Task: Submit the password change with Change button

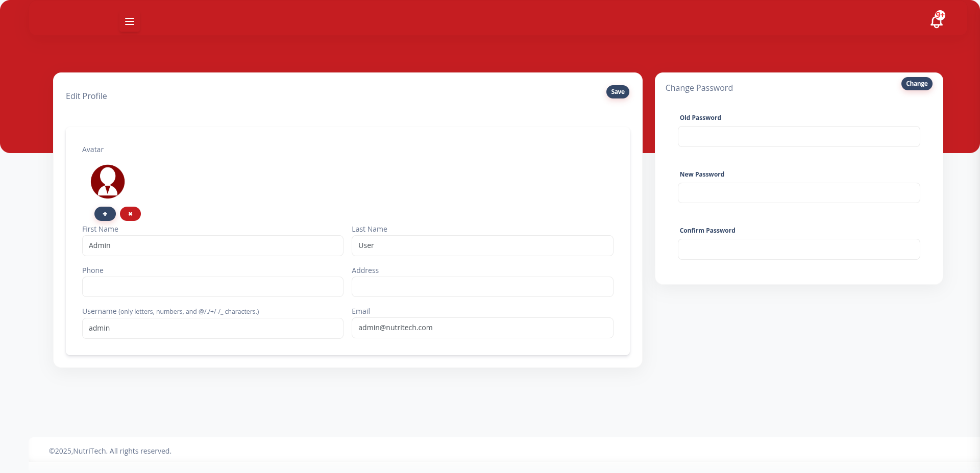Action: click(916, 83)
